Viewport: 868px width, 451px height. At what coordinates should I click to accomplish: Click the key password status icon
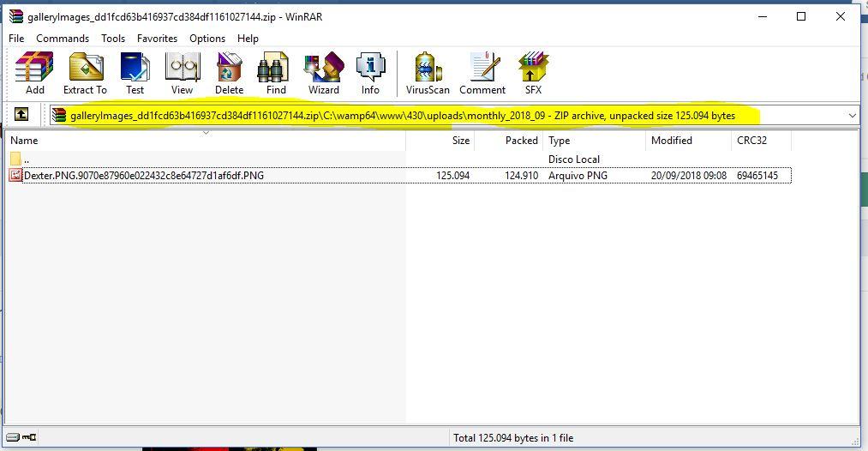pos(29,437)
